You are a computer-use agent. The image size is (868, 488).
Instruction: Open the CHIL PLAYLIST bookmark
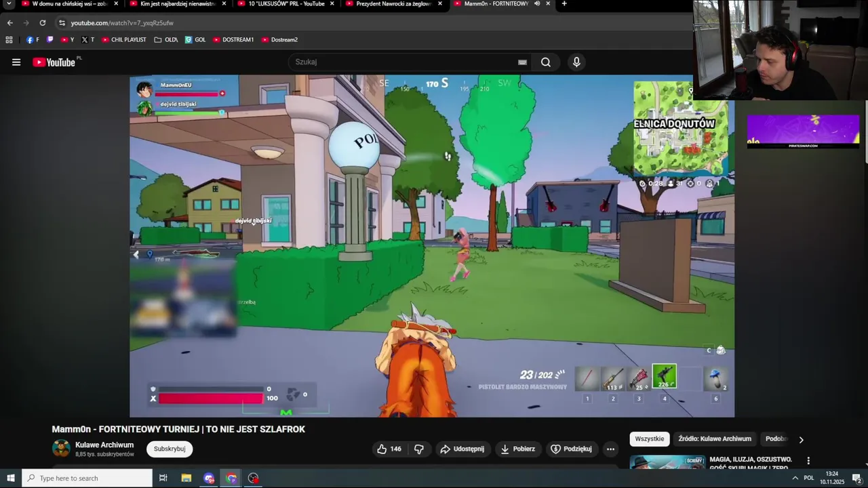tap(124, 40)
